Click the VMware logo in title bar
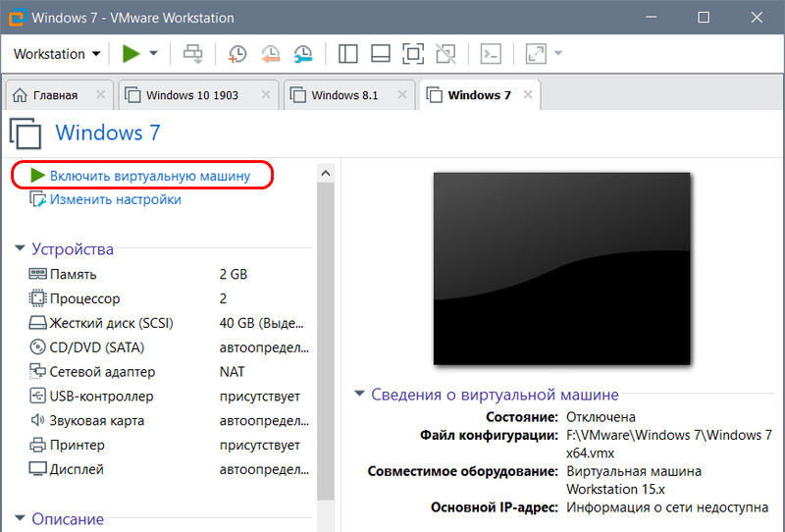This screenshot has width=785, height=532. (x=16, y=18)
